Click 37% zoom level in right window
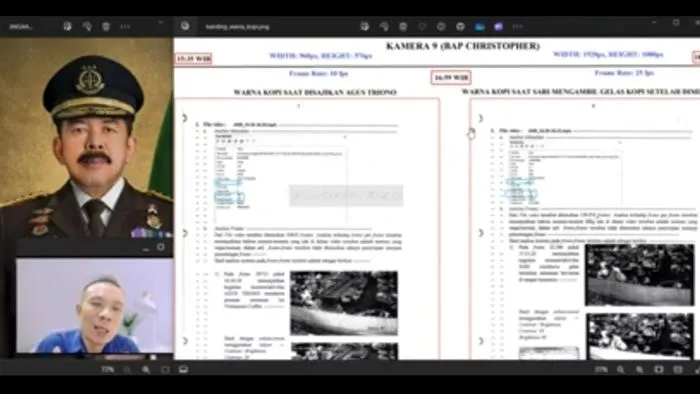 click(601, 369)
